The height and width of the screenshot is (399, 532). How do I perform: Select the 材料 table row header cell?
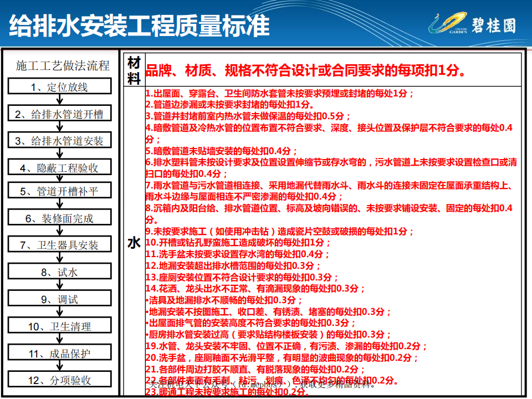point(134,70)
